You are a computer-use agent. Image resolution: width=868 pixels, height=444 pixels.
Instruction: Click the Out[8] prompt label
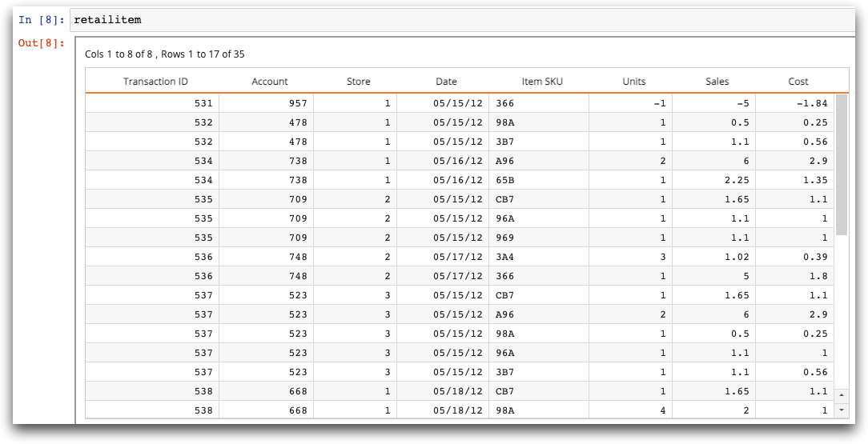coord(42,43)
